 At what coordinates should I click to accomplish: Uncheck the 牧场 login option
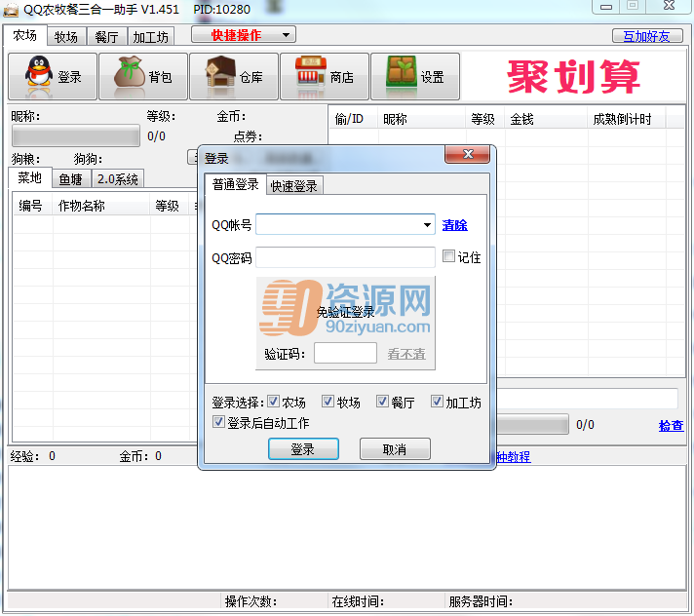[328, 402]
